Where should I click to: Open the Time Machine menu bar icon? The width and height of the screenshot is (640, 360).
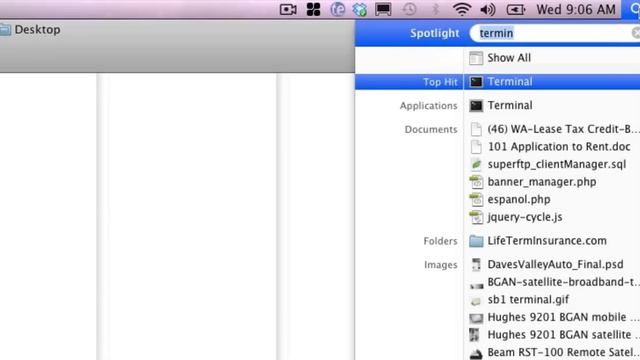(409, 9)
